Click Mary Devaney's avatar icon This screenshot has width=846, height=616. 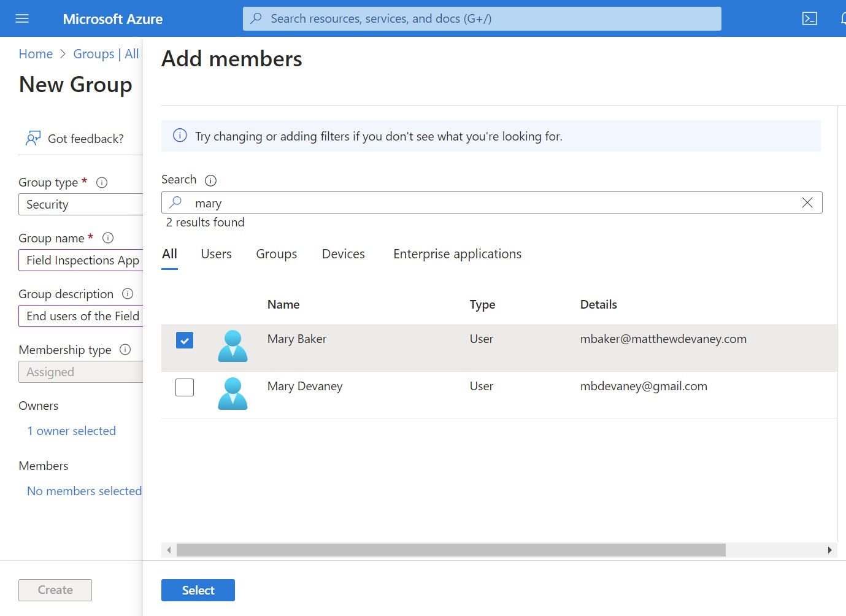[233, 393]
